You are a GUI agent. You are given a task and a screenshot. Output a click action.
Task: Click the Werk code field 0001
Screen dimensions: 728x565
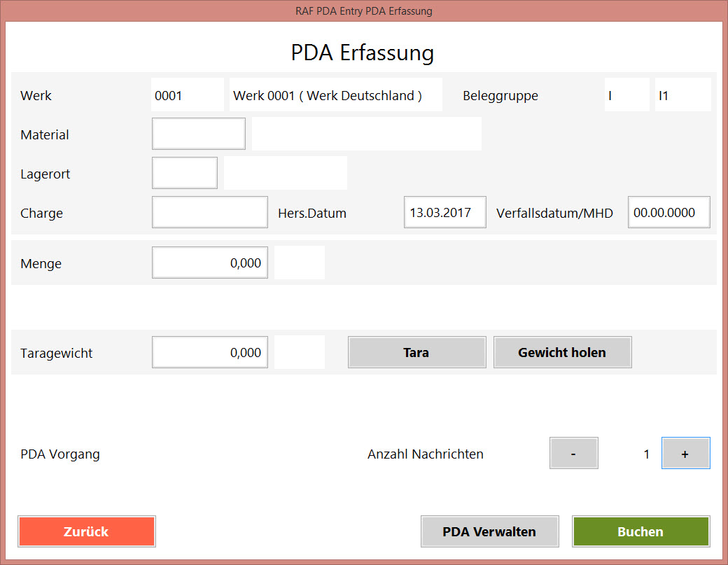(188, 95)
